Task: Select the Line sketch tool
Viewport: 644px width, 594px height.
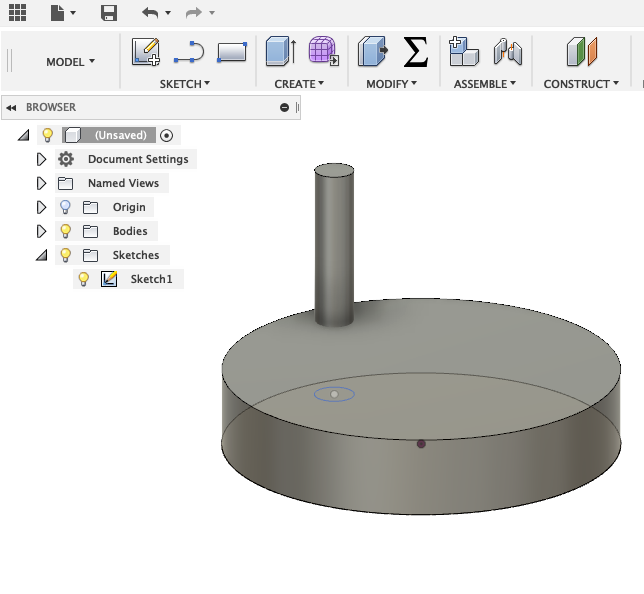Action: [x=189, y=52]
